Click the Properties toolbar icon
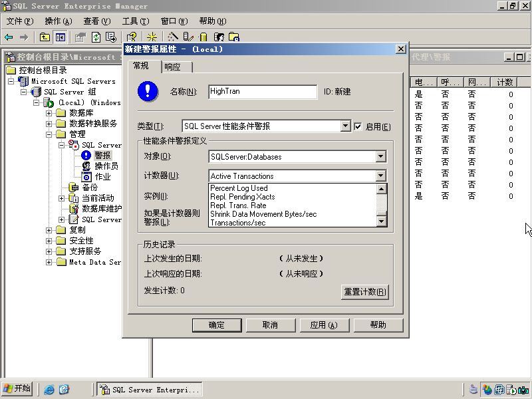This screenshot has width=532, height=399. (x=80, y=37)
